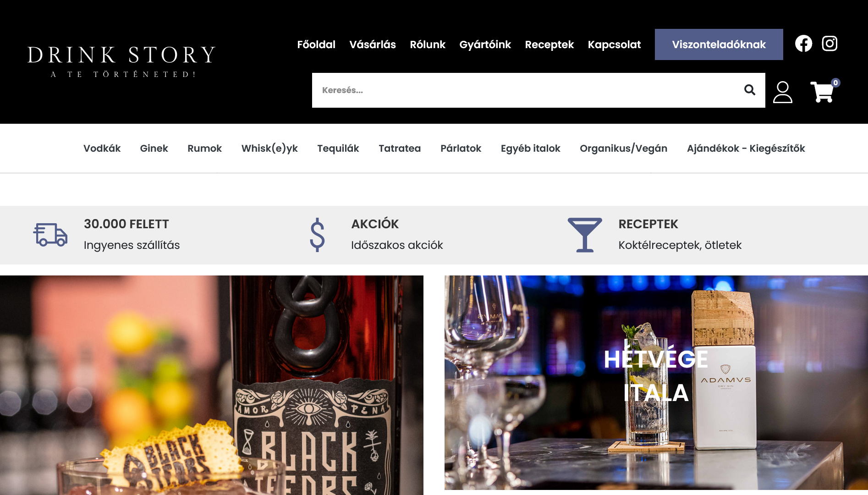Select the Kapcsolat menu item
Viewport: 868px width, 495px height.
(x=614, y=44)
